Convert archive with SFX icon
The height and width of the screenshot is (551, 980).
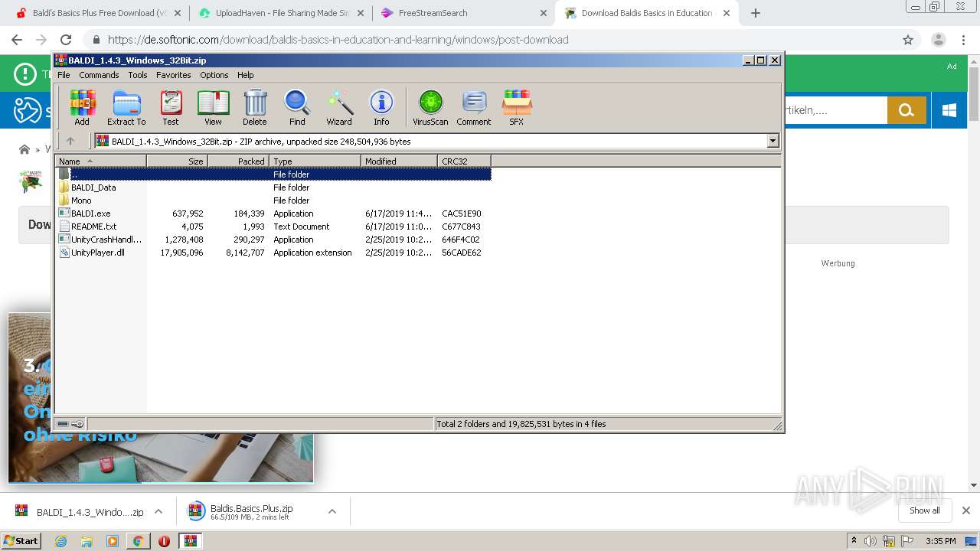pyautogui.click(x=517, y=108)
